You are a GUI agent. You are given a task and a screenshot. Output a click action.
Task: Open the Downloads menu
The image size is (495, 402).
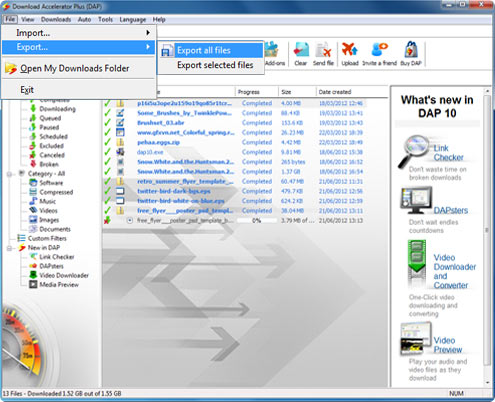56,20
